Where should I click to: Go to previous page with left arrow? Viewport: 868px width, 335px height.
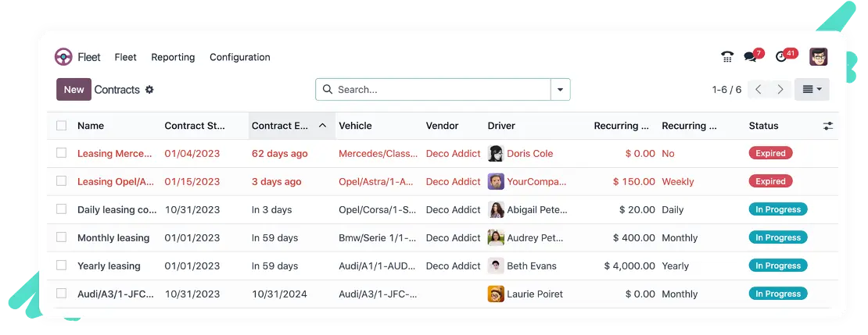click(759, 90)
